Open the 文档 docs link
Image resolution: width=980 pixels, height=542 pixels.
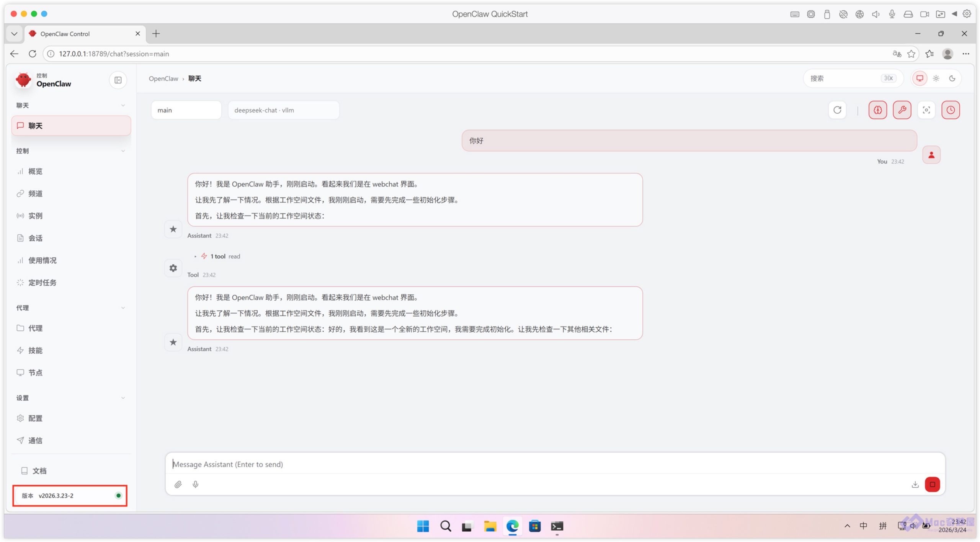pos(39,471)
